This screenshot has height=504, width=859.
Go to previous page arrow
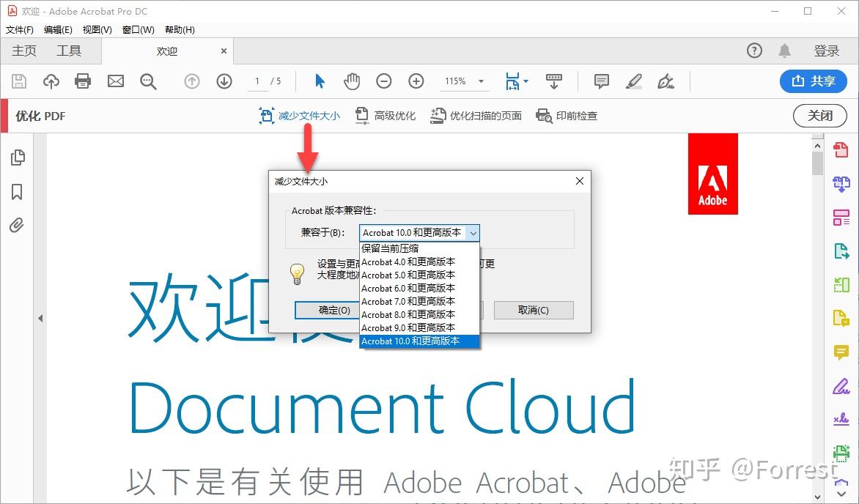click(x=192, y=81)
